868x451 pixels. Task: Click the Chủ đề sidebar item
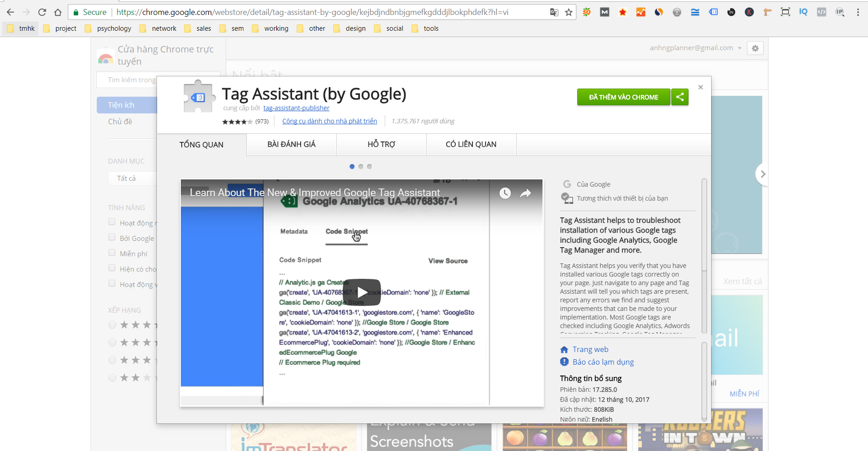pyautogui.click(x=120, y=122)
